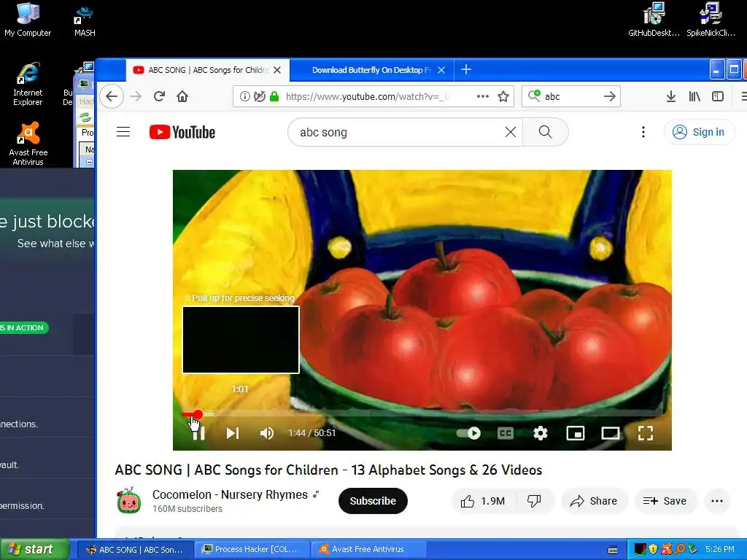Open the Firefox library icon
The height and width of the screenshot is (560, 747).
point(694,97)
